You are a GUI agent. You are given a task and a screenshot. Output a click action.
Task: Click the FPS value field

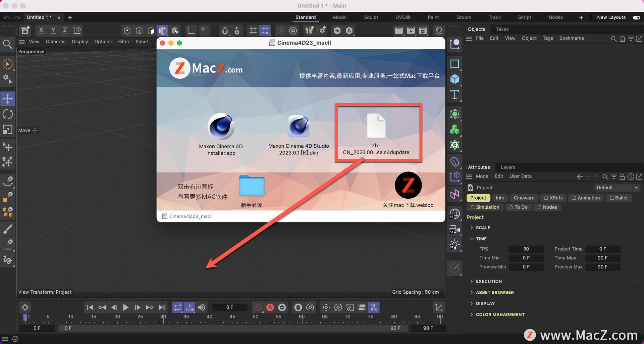click(526, 249)
